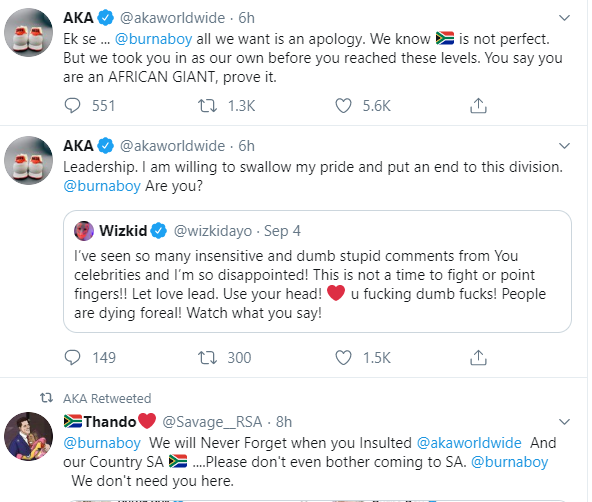Reply to the AFRICAN GIANT tweet
The height and width of the screenshot is (502, 592).
pos(72,106)
